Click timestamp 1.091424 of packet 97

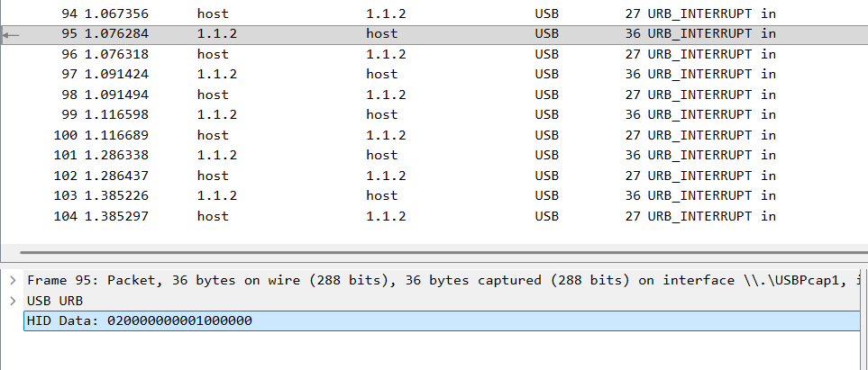[x=117, y=74]
